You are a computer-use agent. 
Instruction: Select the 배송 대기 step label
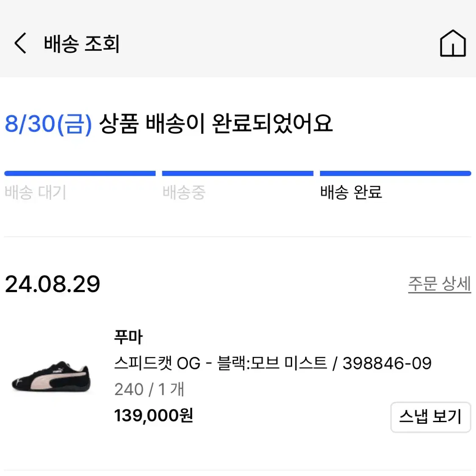[36, 192]
